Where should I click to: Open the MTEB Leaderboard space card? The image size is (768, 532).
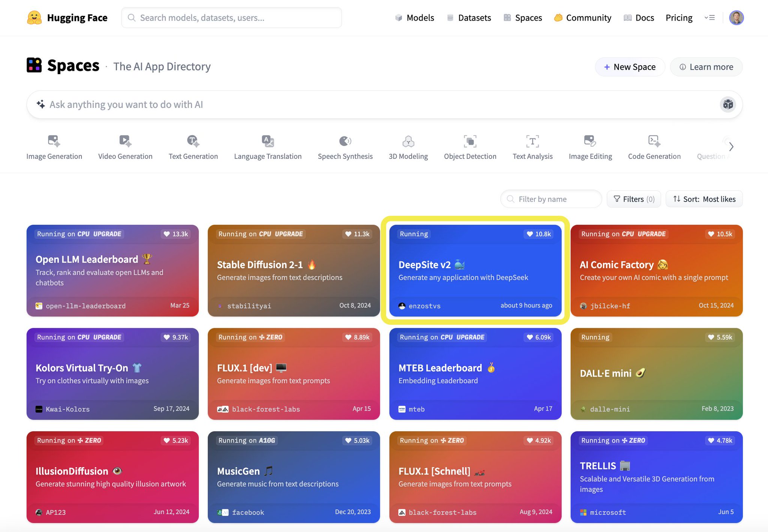pyautogui.click(x=475, y=374)
